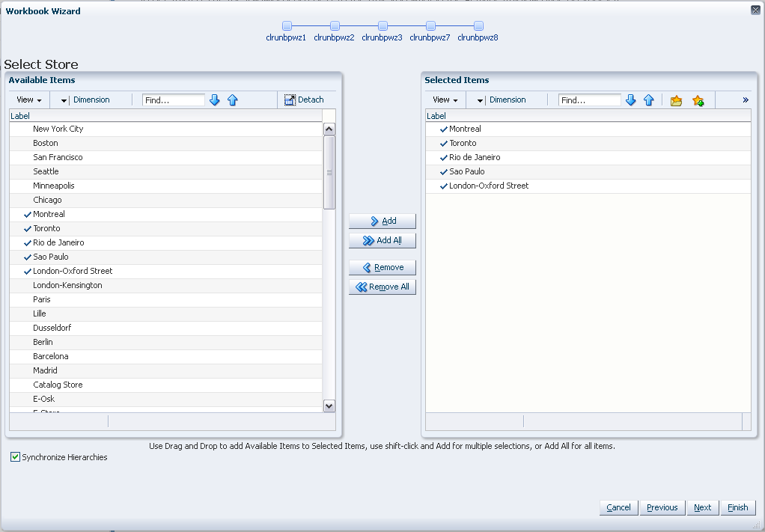
Task: Select Chicago in Available Items
Action: tap(166, 200)
